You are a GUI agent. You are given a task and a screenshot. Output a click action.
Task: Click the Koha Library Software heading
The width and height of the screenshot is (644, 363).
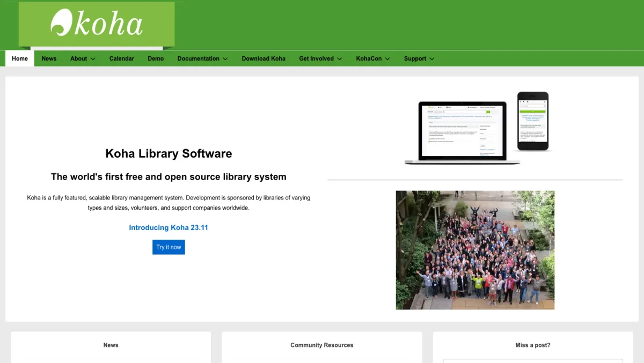169,153
